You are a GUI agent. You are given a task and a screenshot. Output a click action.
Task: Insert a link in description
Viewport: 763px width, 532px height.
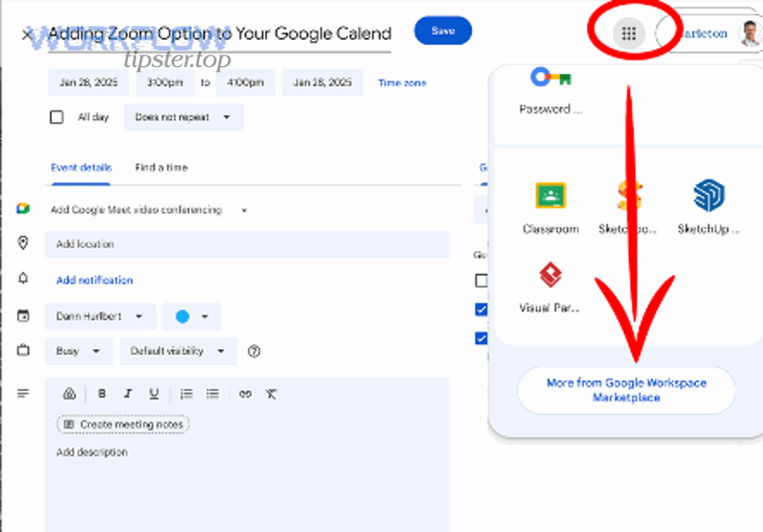tap(245, 394)
